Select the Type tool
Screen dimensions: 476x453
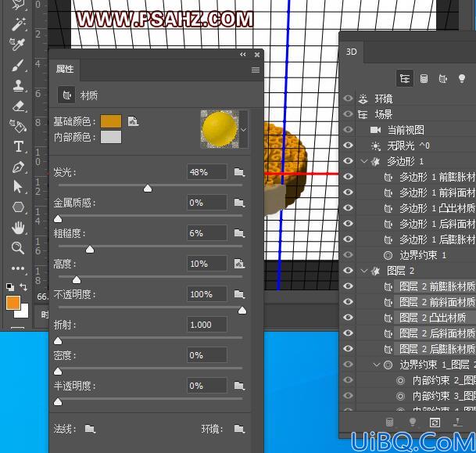coord(18,146)
